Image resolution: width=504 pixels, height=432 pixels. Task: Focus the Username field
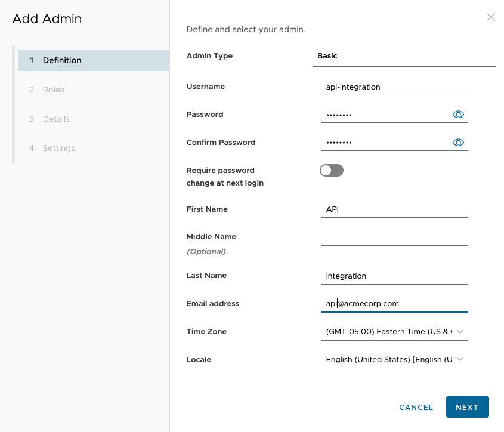[394, 87]
